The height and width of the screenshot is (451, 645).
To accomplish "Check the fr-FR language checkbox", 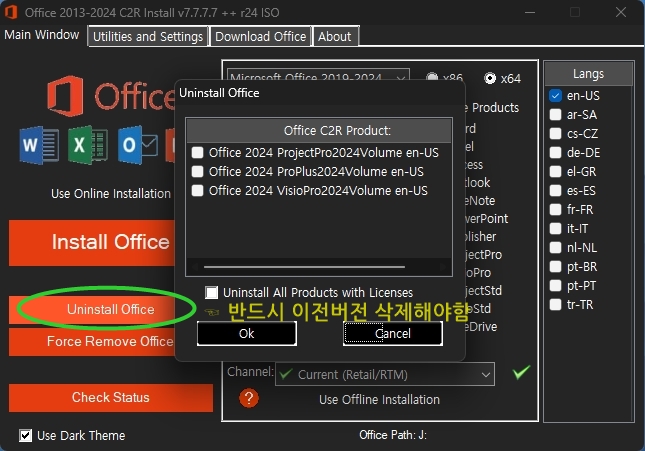I will 555,209.
